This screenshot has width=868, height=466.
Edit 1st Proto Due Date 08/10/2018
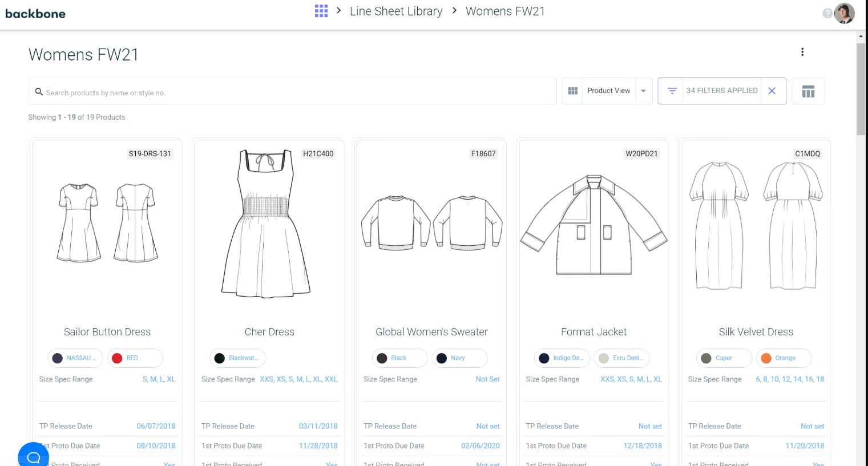[x=156, y=446]
